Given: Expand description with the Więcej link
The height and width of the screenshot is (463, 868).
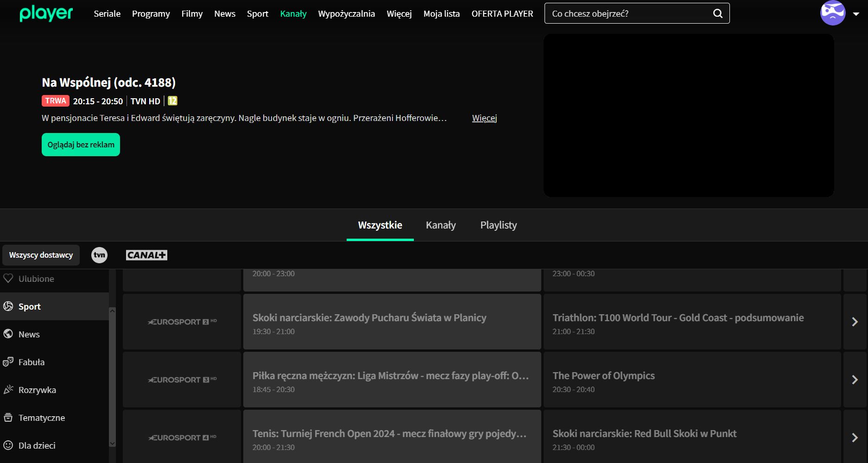Looking at the screenshot, I should pyautogui.click(x=484, y=118).
